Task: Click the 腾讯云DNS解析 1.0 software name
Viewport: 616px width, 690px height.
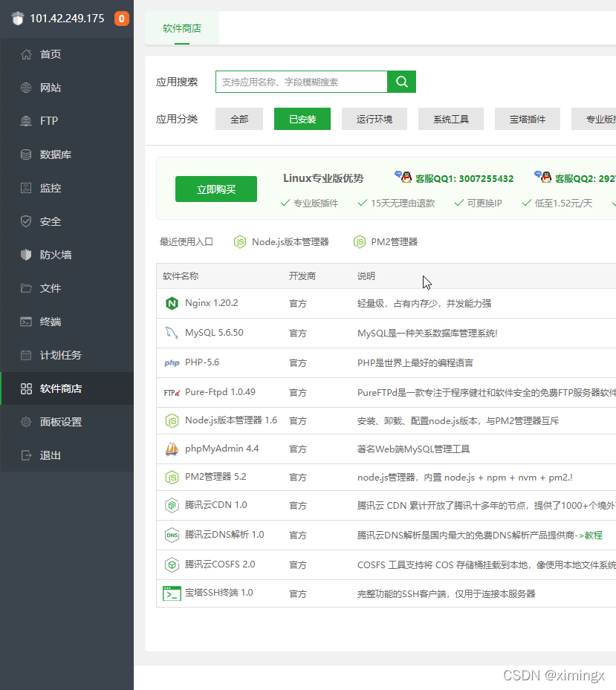Action: coord(224,534)
